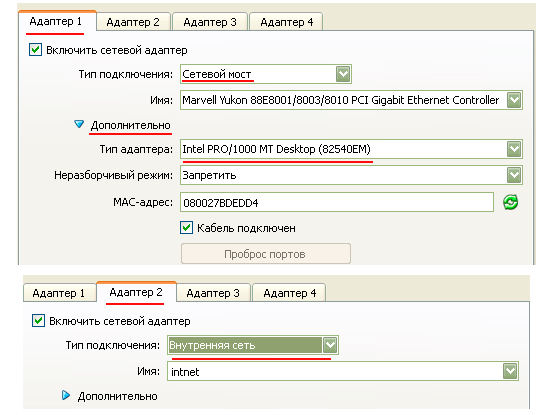Select Адаптер 4 tab in bottom panel
Viewport: 550px width, 415px height.
tap(289, 293)
